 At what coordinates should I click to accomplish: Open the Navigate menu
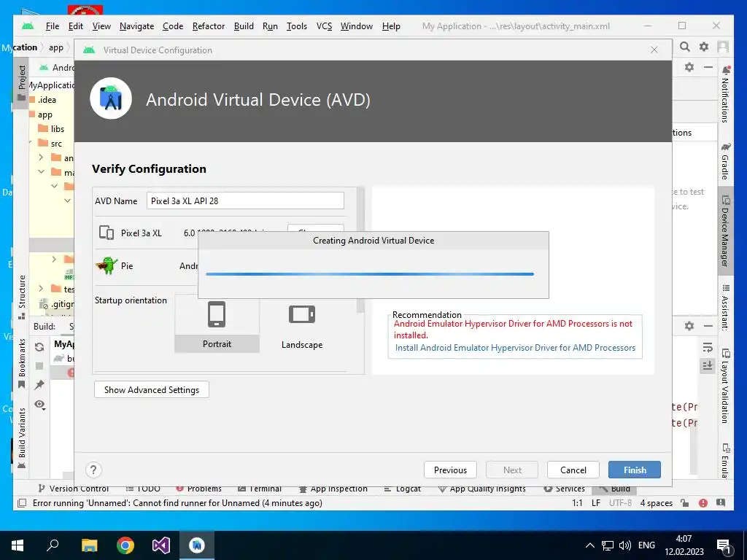[x=136, y=26]
